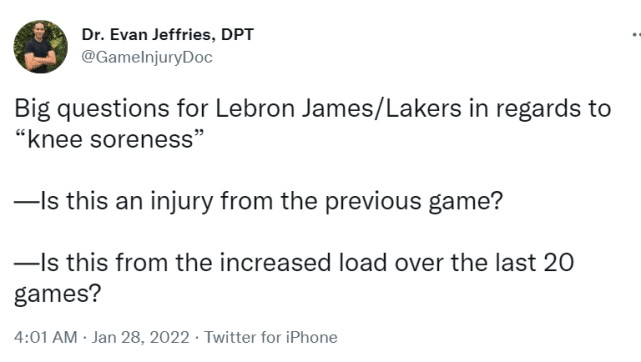Image resolution: width=641 pixels, height=362 pixels.
Task: Click the word "iPhone" in footer
Action: click(x=312, y=337)
